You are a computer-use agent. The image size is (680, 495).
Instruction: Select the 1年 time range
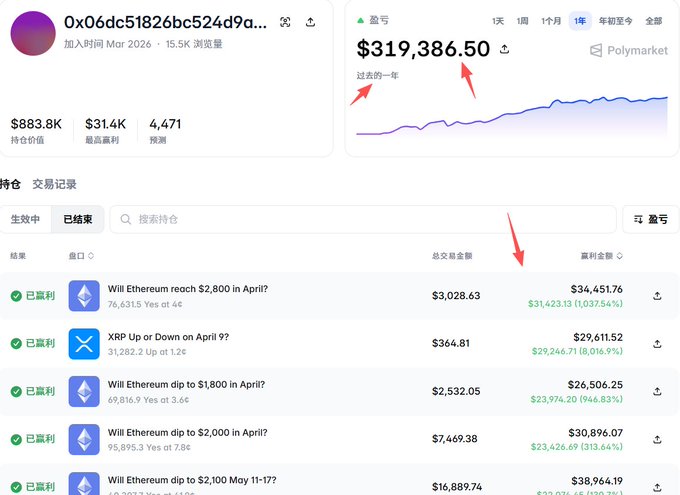click(580, 21)
